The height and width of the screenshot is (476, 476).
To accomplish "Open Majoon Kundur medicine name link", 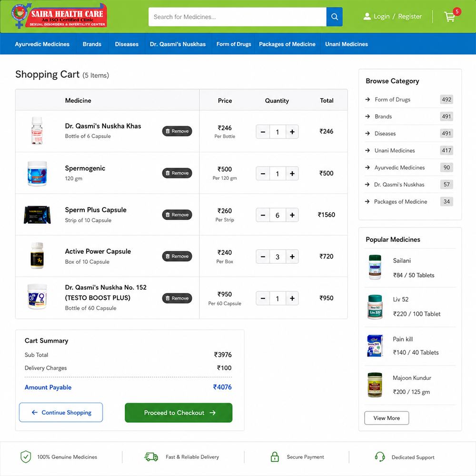I will pos(412,378).
